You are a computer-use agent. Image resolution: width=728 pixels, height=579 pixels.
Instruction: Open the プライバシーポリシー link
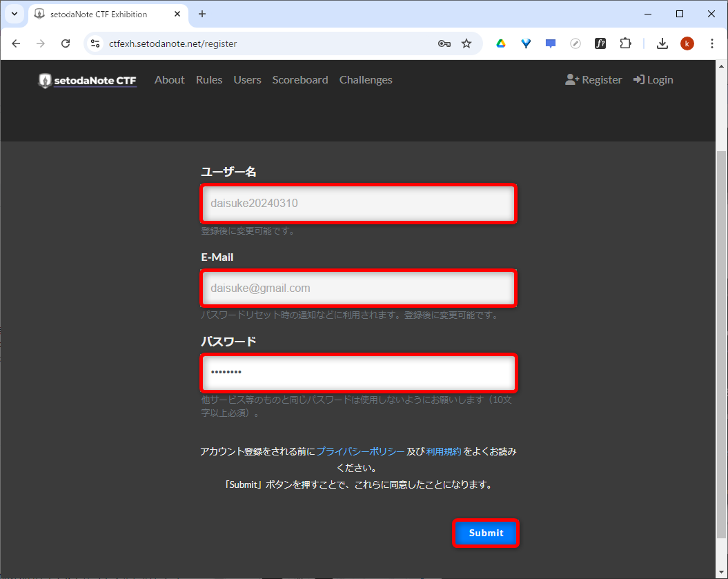point(362,451)
